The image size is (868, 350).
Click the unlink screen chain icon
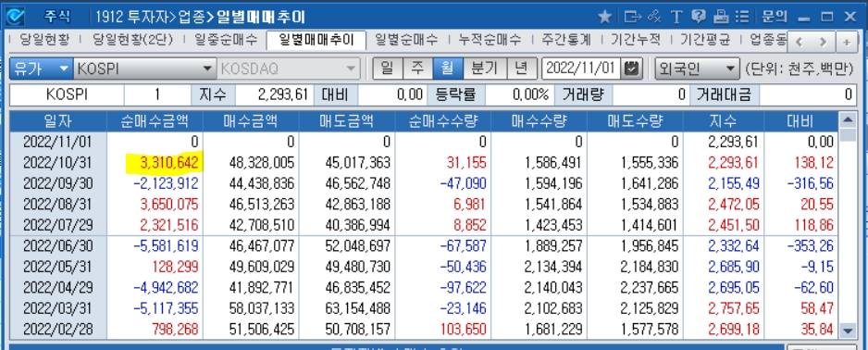click(x=653, y=18)
